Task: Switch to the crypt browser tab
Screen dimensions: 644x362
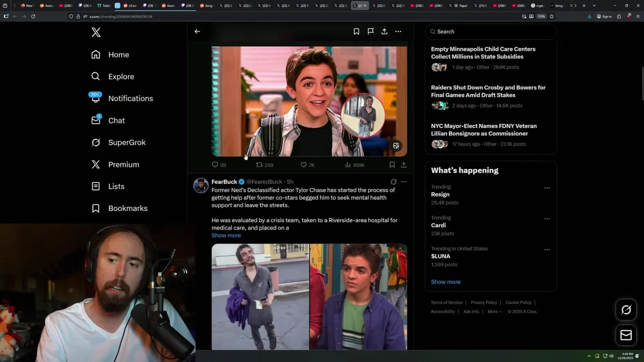Action: click(x=537, y=6)
